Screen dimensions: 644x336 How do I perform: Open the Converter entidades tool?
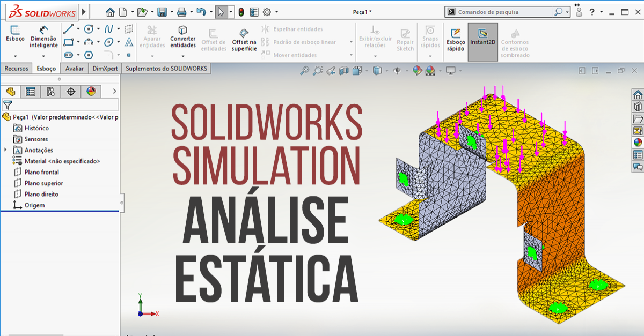[x=182, y=38]
